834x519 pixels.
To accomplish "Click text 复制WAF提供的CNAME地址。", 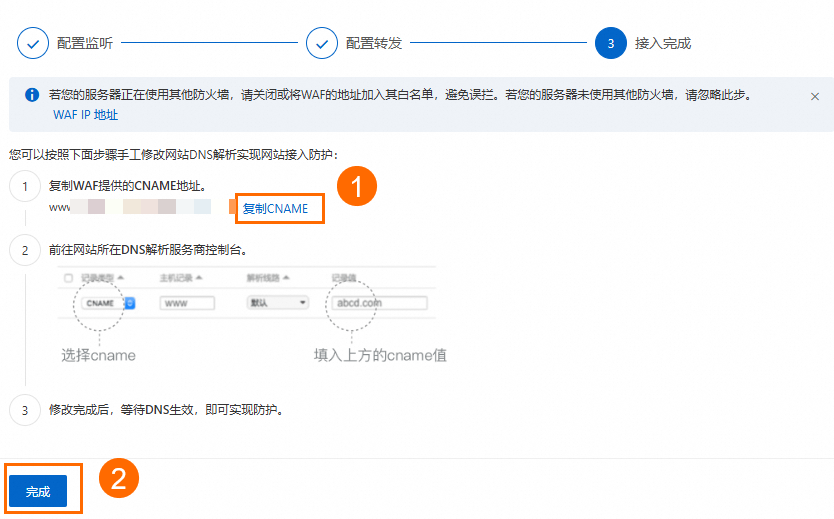I will pos(128,186).
